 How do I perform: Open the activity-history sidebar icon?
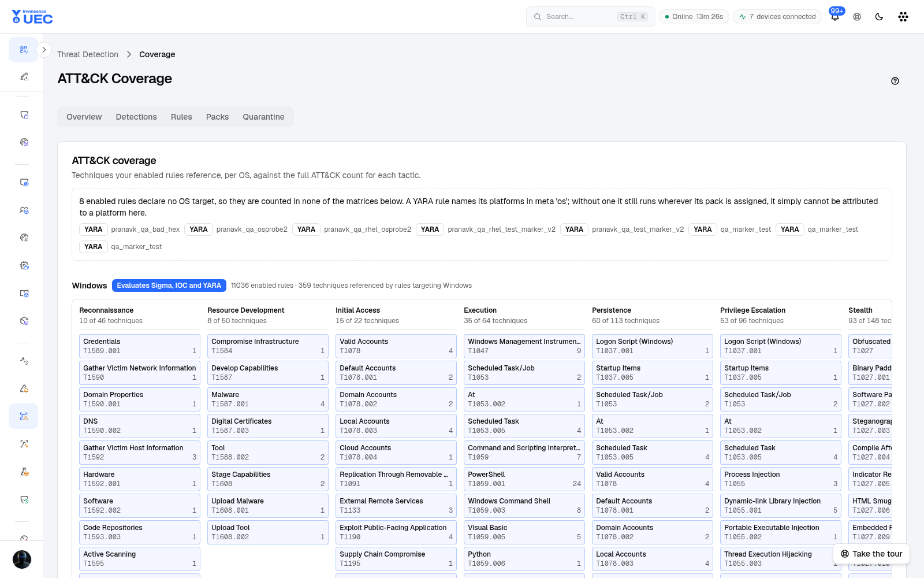click(24, 361)
